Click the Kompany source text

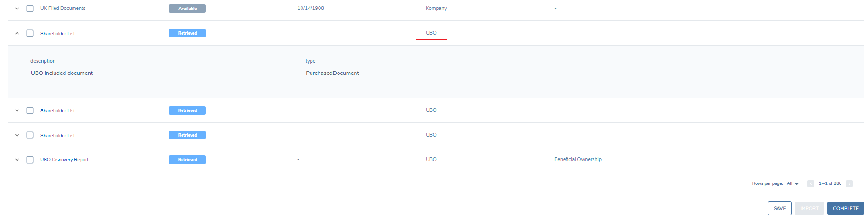[x=436, y=9]
